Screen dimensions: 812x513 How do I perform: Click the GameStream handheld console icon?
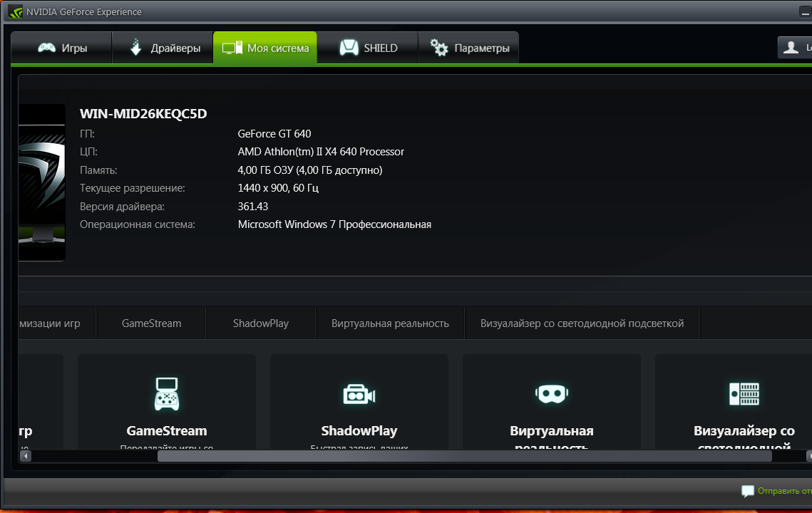point(167,394)
